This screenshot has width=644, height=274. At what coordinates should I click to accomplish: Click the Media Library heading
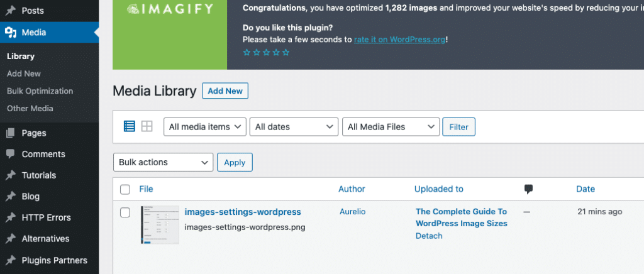(x=155, y=91)
